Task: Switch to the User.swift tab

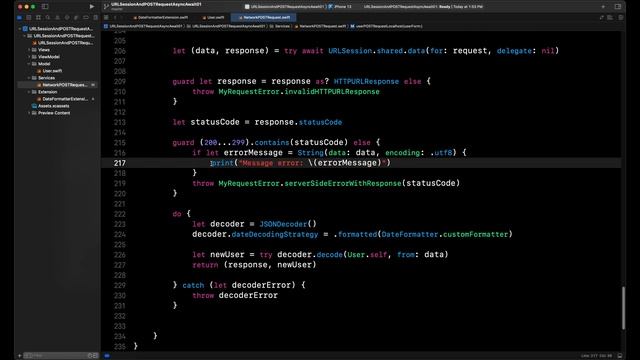Action: (x=213, y=18)
